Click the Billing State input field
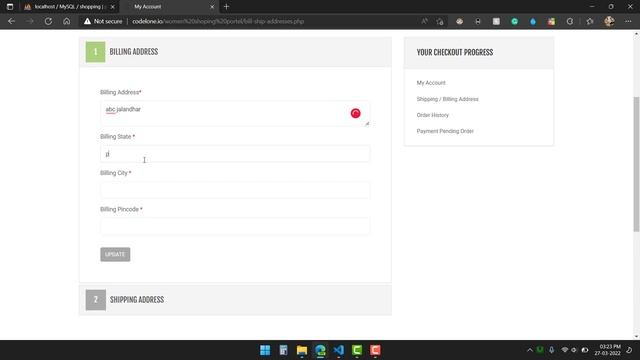Image resolution: width=640 pixels, height=360 pixels. (x=235, y=154)
